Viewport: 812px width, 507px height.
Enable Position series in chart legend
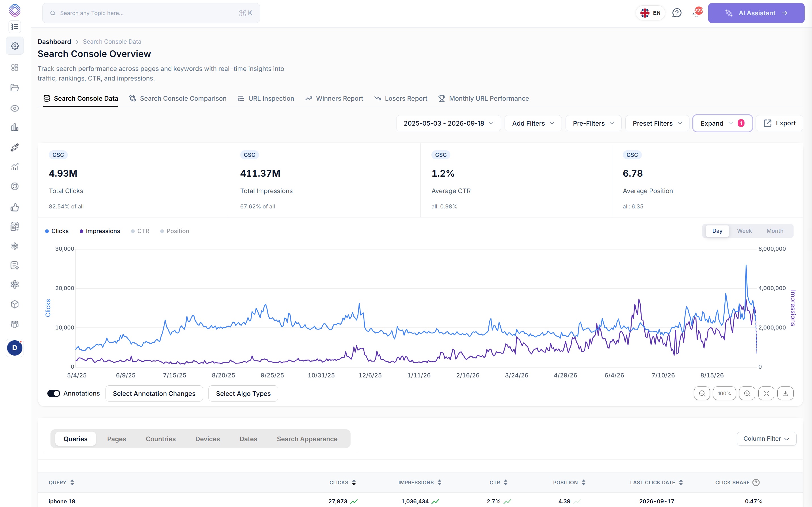tap(175, 231)
